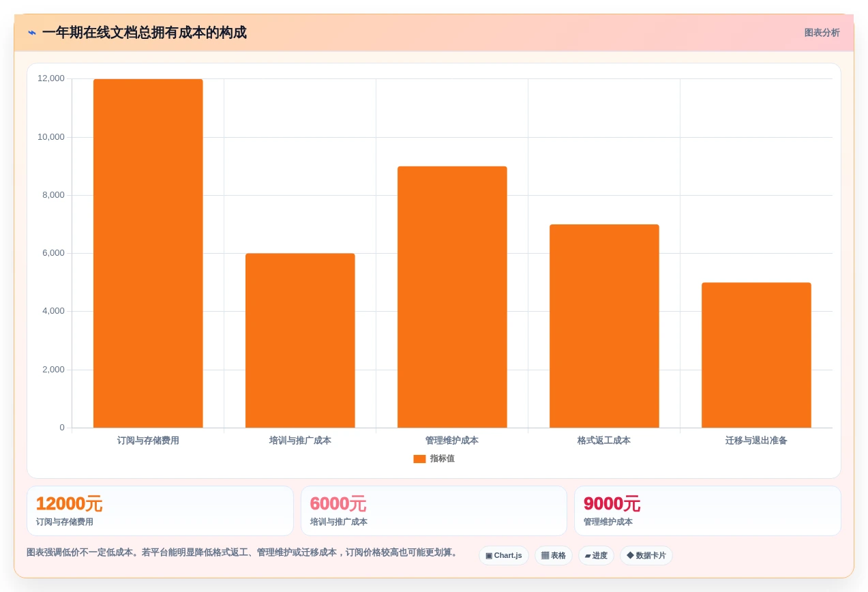Click the y-axis value 12,000
Image resolution: width=868 pixels, height=592 pixels.
[x=51, y=78]
